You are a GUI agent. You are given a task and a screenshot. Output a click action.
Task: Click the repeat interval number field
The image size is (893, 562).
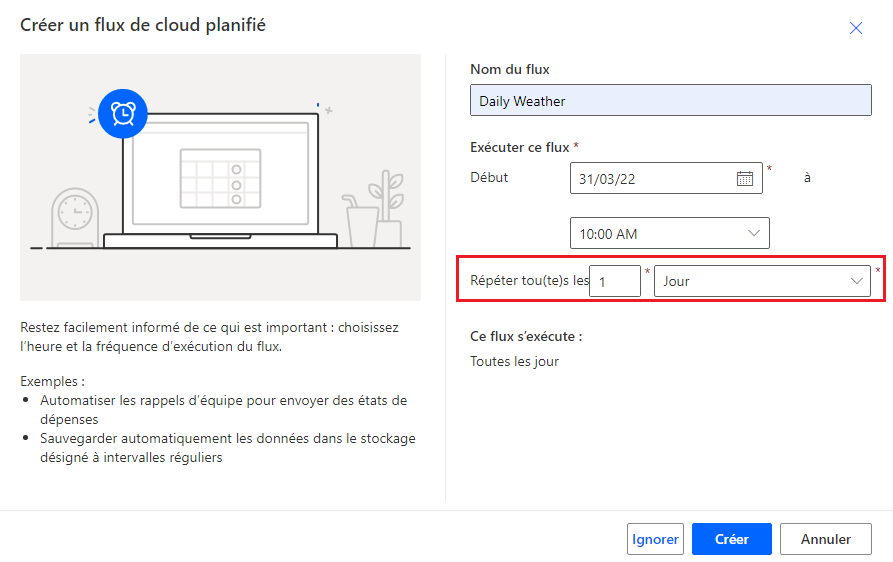point(615,281)
